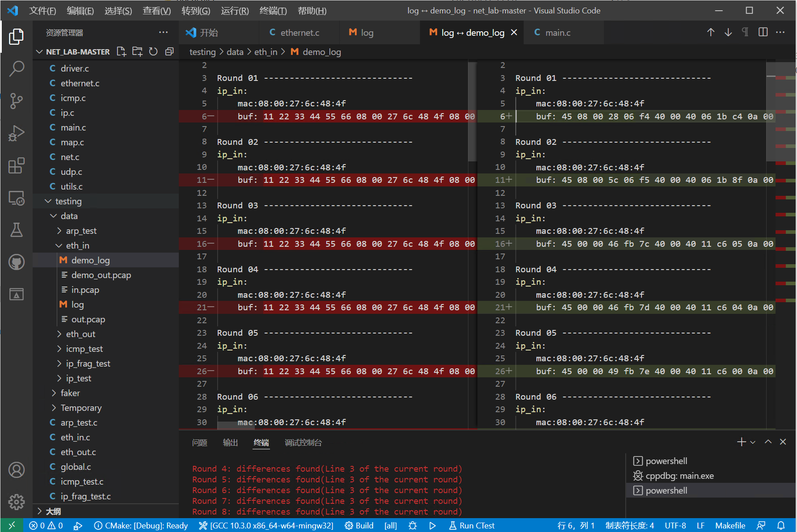Create new folder in NET_LAB-MASTER
The height and width of the screenshot is (532, 797).
click(x=137, y=52)
